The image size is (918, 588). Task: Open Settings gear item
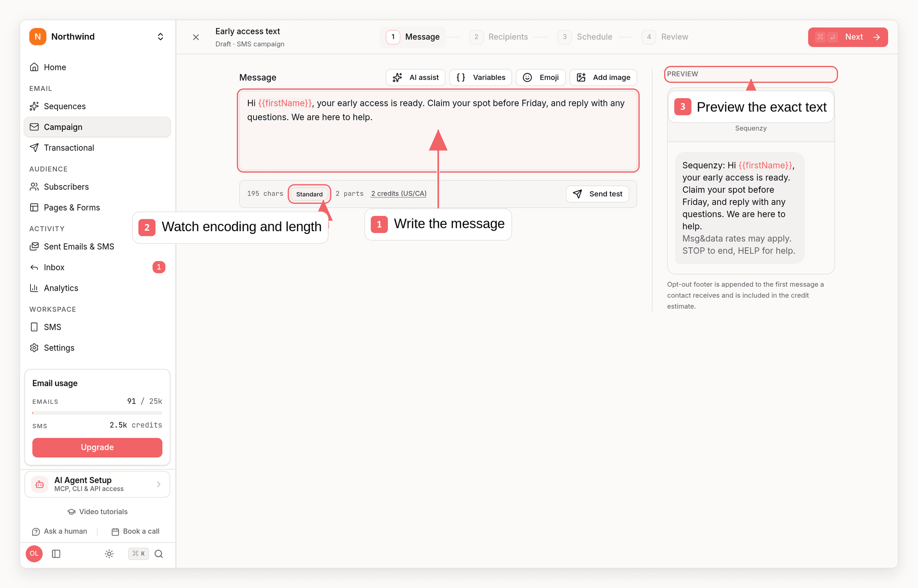coord(97,348)
